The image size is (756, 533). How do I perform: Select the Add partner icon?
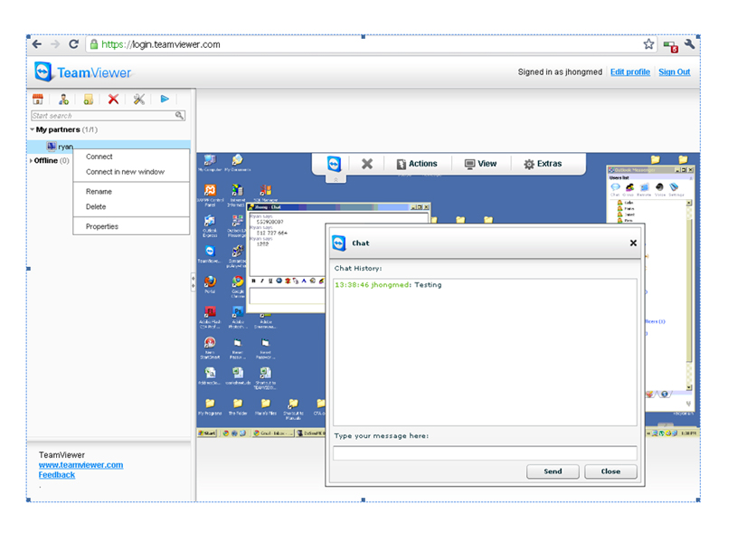point(62,99)
